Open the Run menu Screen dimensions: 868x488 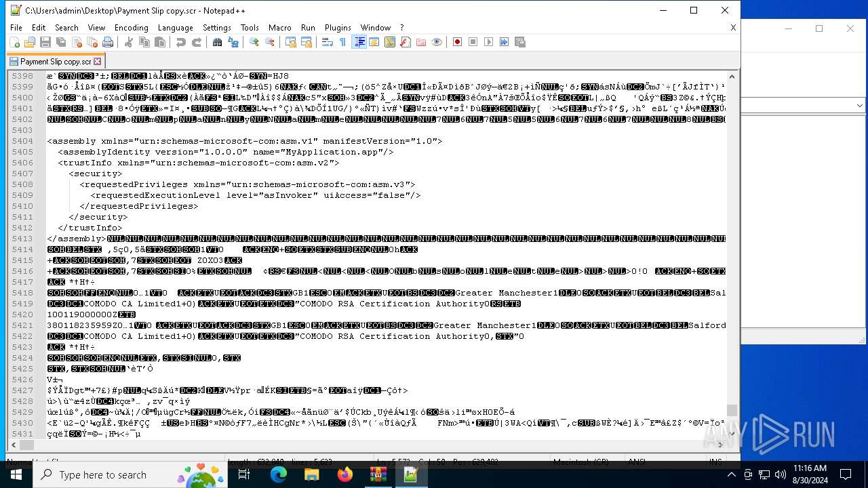point(308,28)
